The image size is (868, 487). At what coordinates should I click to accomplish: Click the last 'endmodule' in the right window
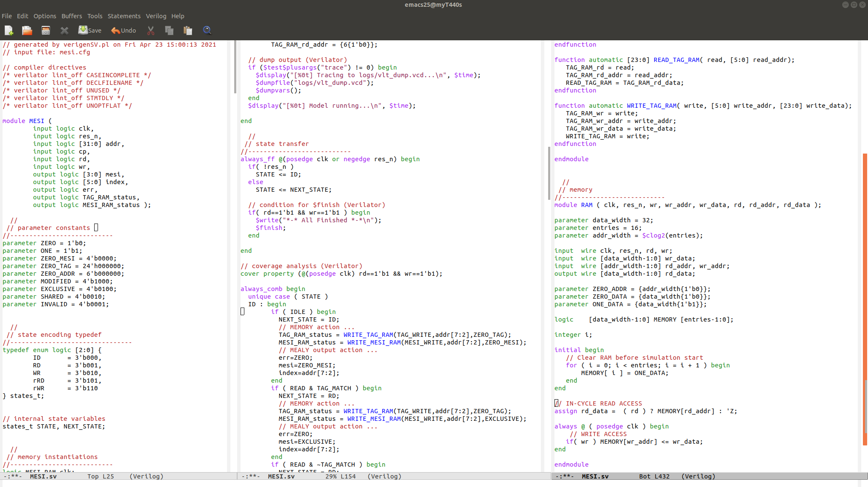[571, 465]
